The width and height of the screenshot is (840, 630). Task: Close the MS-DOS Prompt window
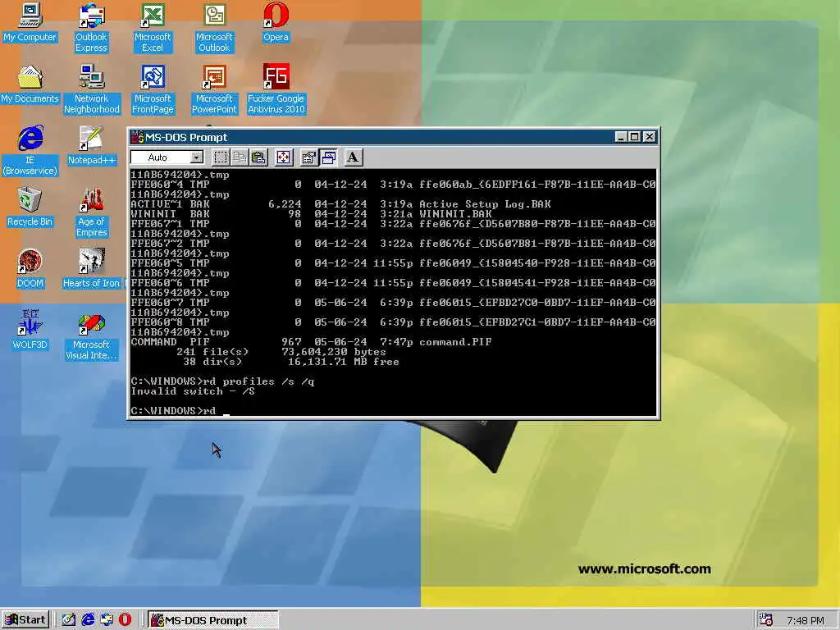(650, 137)
